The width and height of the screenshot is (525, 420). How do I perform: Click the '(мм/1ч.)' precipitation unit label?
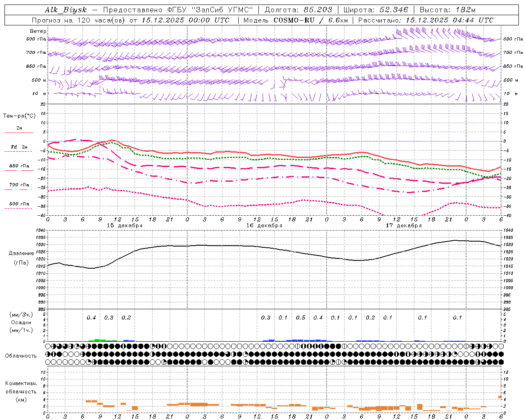[x=21, y=330]
